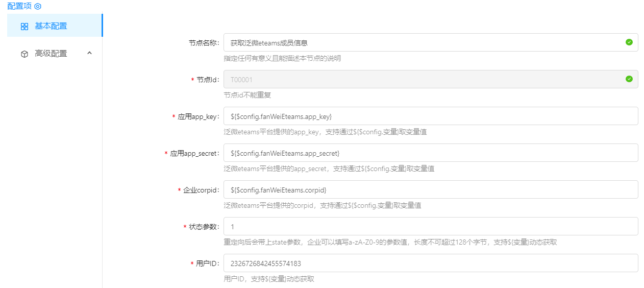The height and width of the screenshot is (288, 644).
Task: Click the 状态参数 field label
Action: point(203,227)
